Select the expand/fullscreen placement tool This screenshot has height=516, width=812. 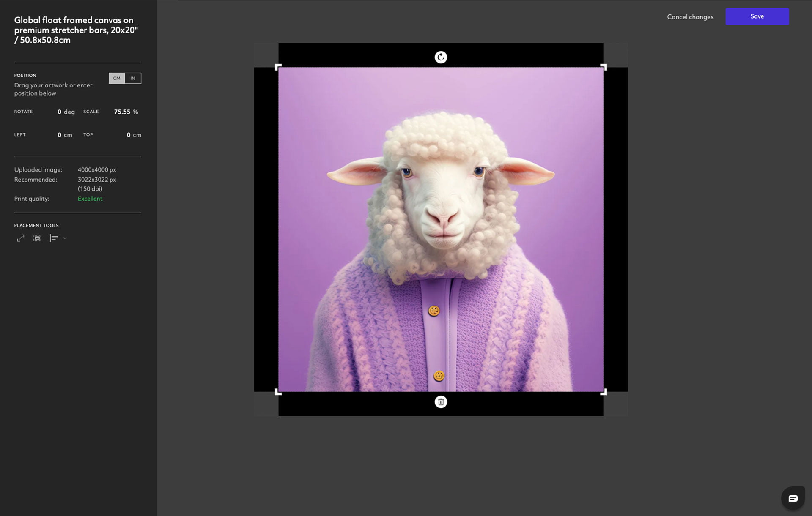[x=20, y=238]
